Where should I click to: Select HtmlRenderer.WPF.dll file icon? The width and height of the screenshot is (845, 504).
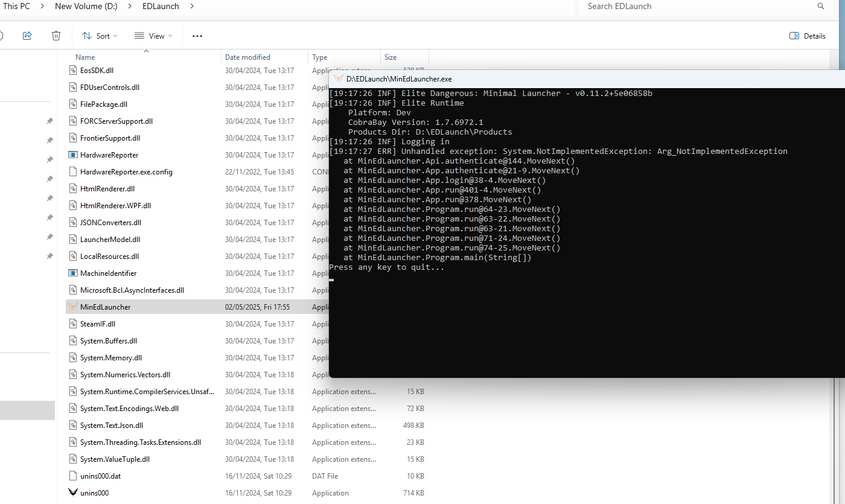coord(73,206)
